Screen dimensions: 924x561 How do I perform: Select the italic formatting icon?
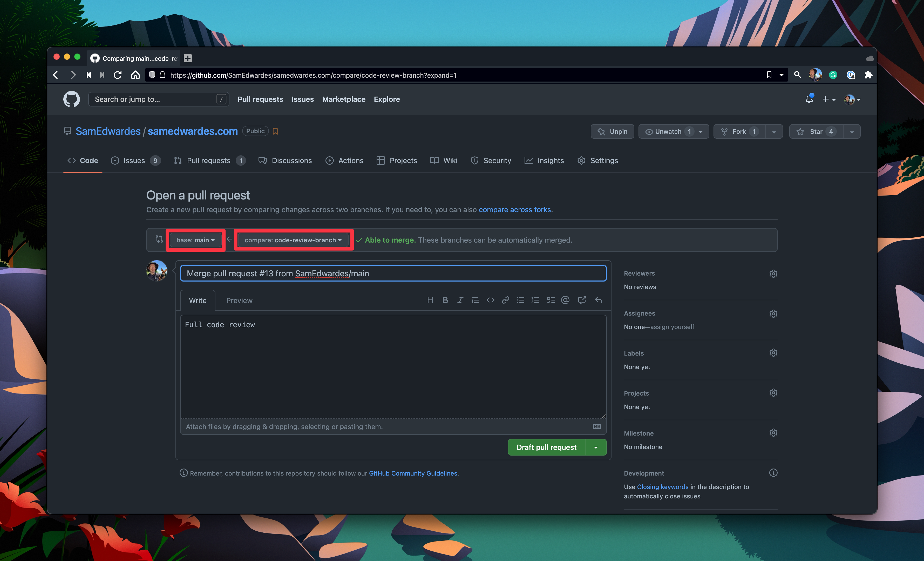(x=460, y=300)
